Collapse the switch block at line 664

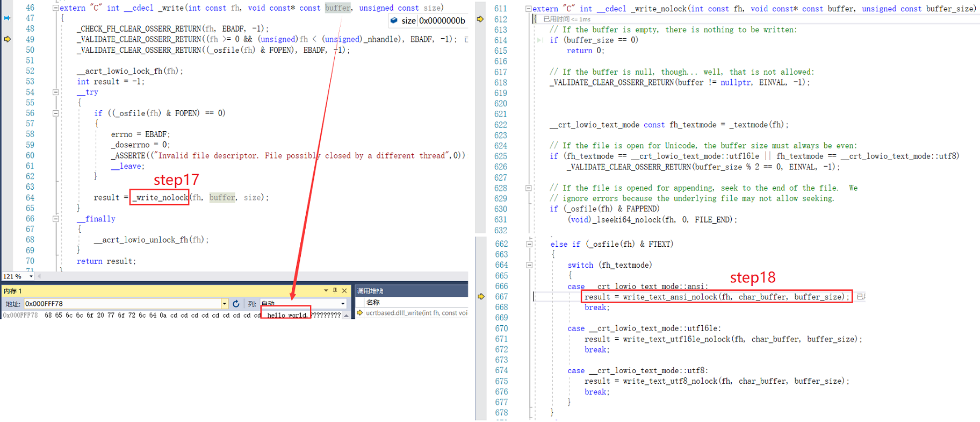(x=529, y=265)
